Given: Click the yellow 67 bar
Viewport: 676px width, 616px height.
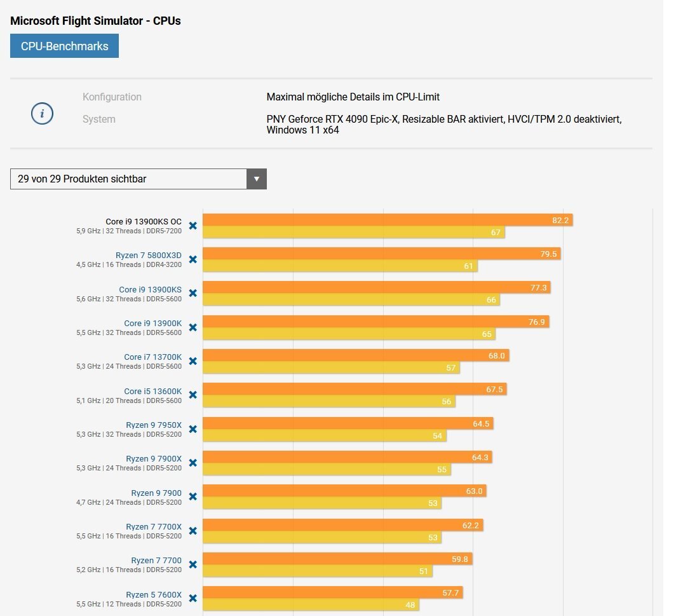Looking at the screenshot, I should (353, 232).
